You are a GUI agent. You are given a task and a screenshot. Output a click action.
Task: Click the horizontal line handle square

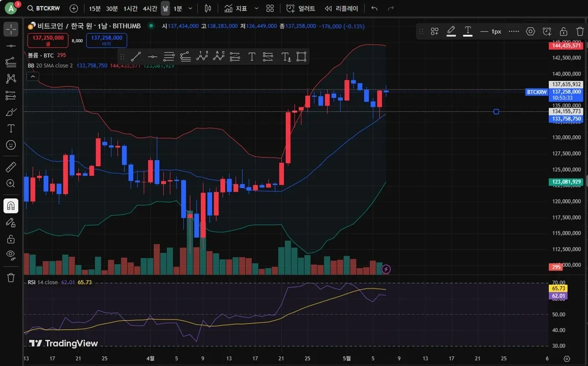[496, 112]
